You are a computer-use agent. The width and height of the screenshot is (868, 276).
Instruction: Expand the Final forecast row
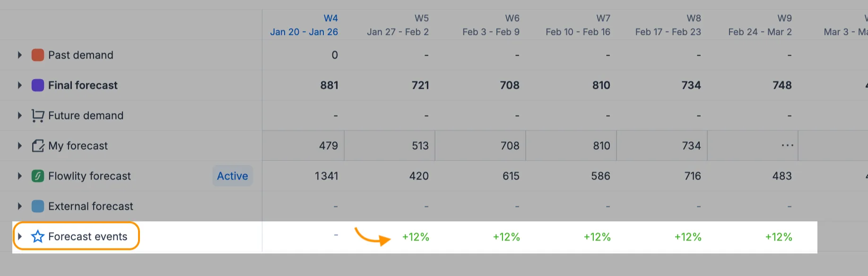20,85
